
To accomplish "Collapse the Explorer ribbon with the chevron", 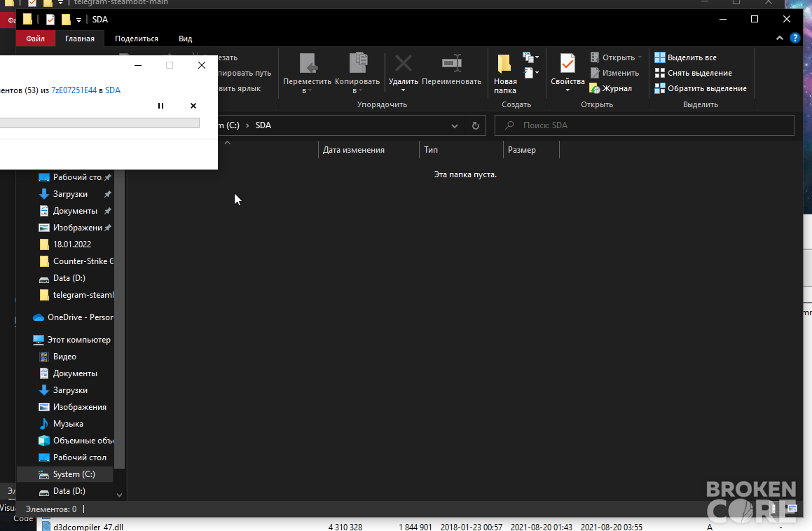I will pos(779,38).
